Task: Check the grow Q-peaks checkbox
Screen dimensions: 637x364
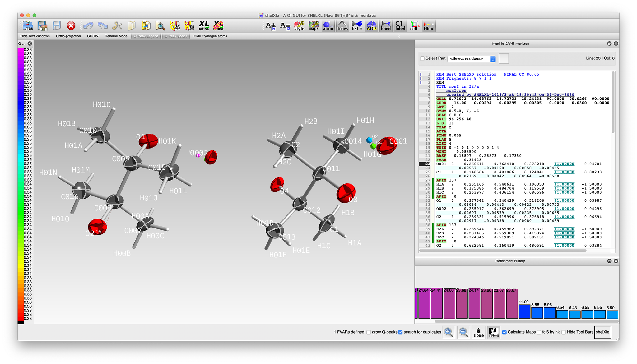Action: click(x=369, y=332)
